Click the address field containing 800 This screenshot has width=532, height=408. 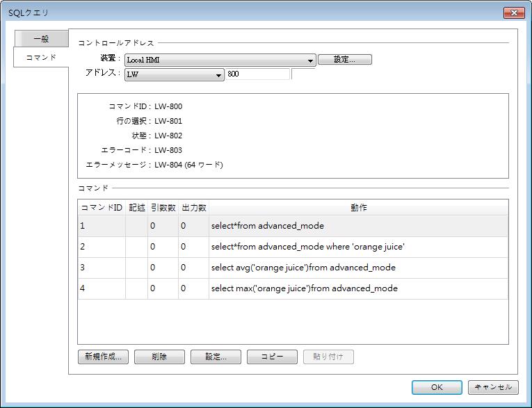(257, 74)
